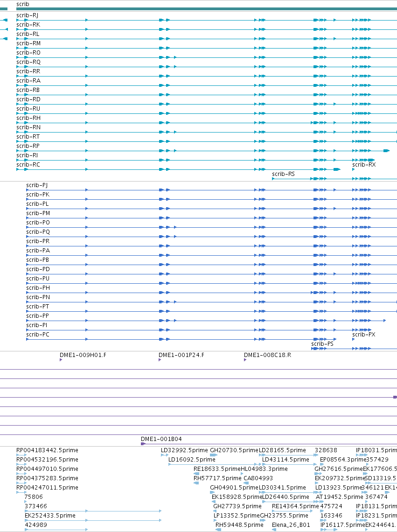Select the DME1-001B04 feature label
397x532 pixels.
[x=161, y=439]
